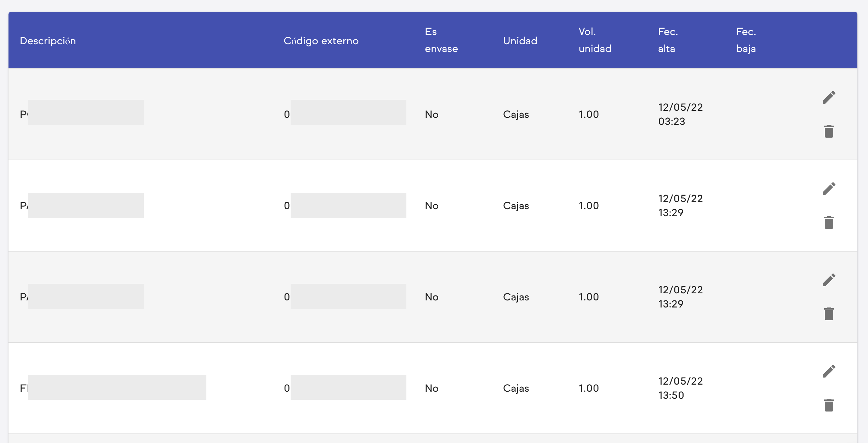Delete the row dated 12/05/22 03:23
This screenshot has height=443, width=868.
tap(829, 131)
